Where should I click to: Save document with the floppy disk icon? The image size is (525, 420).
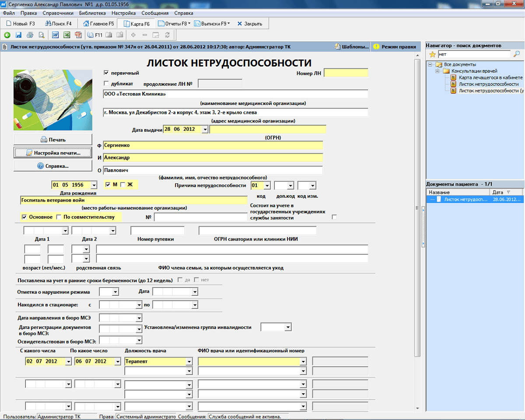(x=18, y=35)
